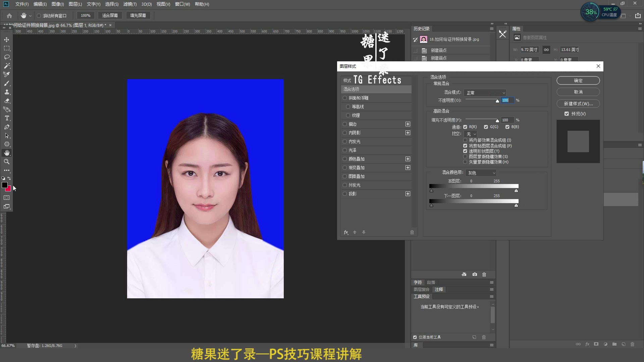Switch to the 图层复合 tab
The height and width of the screenshot is (362, 644).
point(421,289)
